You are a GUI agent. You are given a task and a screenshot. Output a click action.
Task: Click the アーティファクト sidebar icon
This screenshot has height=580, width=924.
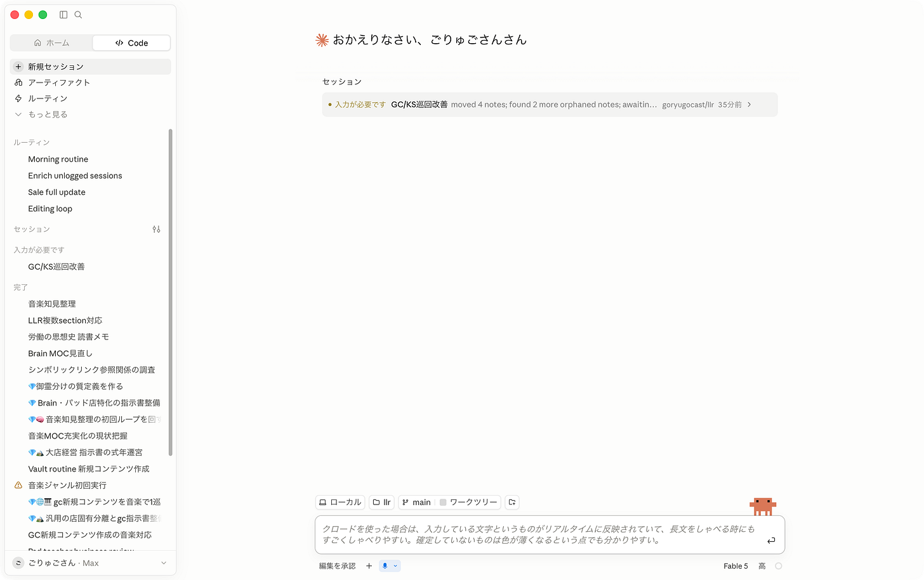click(x=18, y=82)
